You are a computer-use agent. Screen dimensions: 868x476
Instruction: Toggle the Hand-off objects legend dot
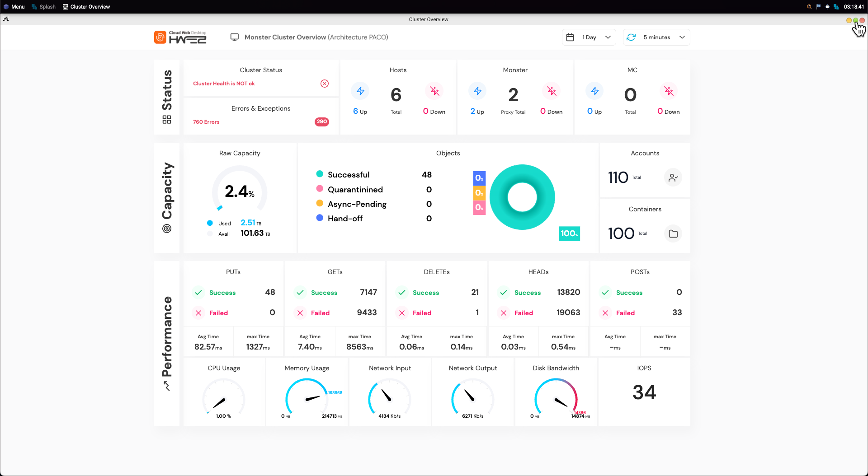tap(320, 218)
